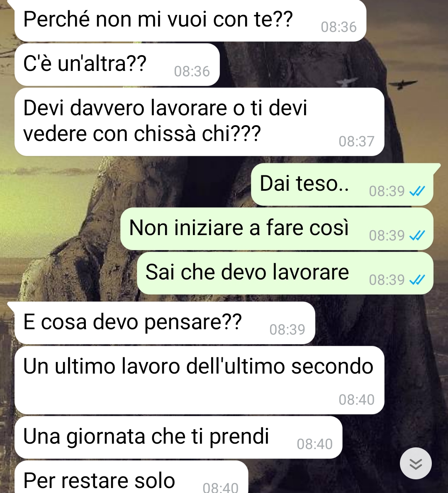Tap sent message "Sai che devo lavorare"
This screenshot has height=493, width=448.
tap(285, 273)
